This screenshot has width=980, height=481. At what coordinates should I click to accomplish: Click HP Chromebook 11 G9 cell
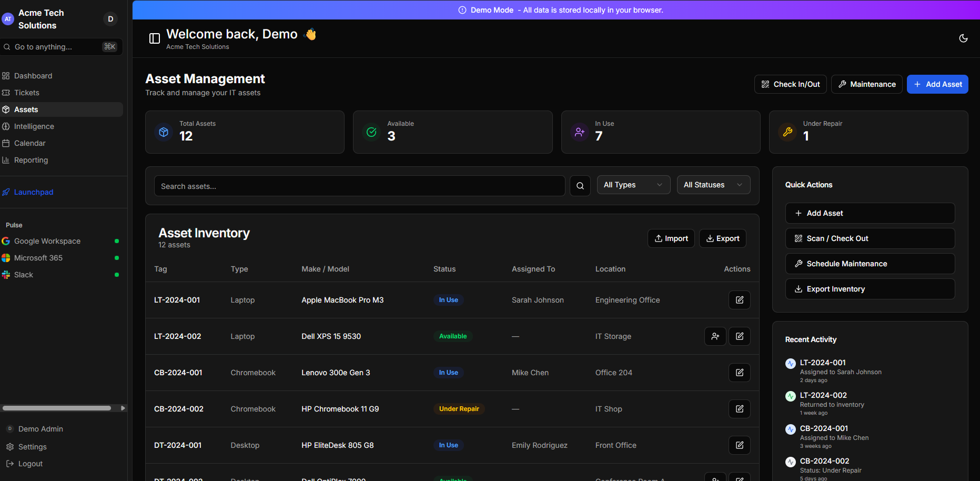coord(340,409)
